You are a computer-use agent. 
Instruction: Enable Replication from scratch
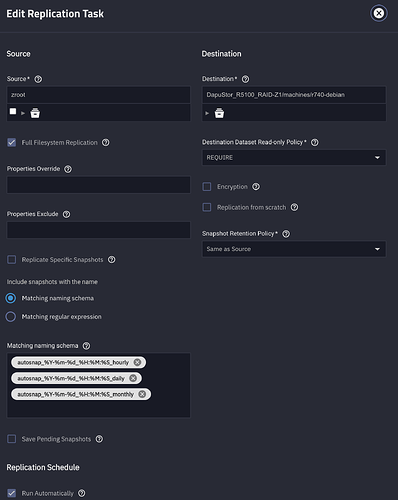(207, 207)
